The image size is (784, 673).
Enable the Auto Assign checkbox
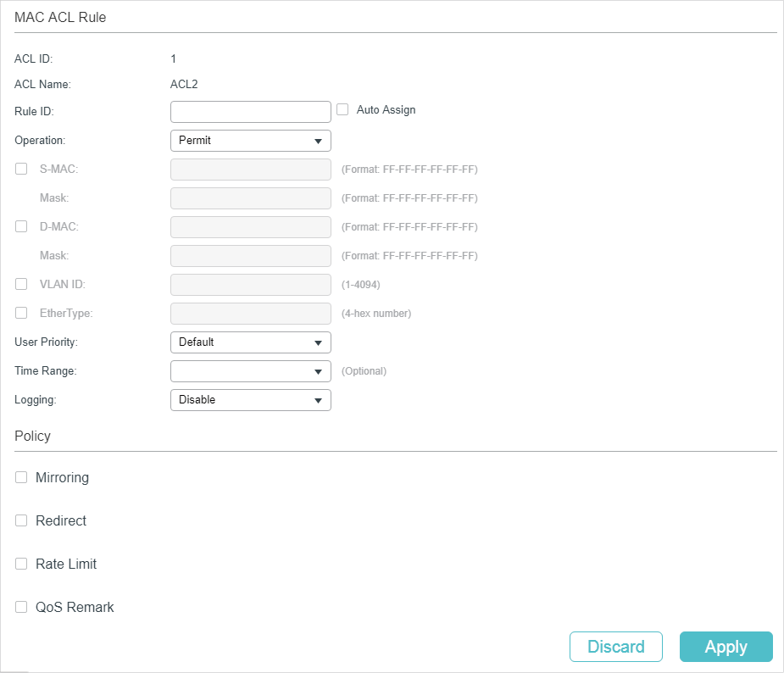click(x=342, y=109)
